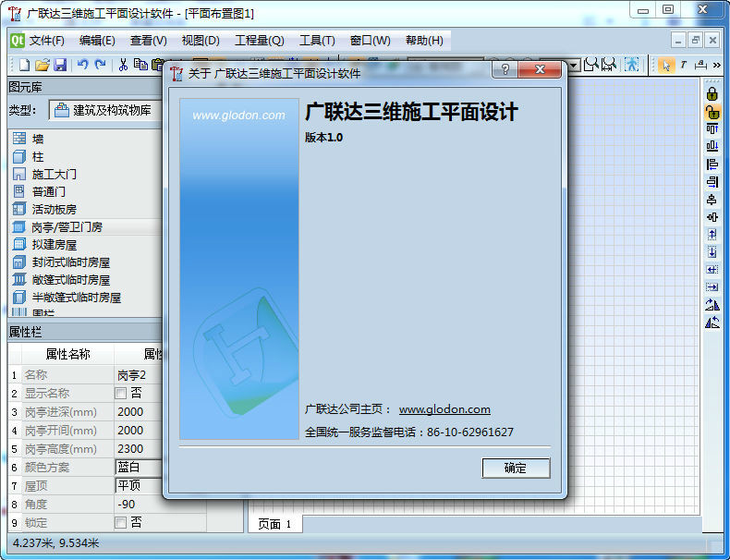Open the 窗口(W) menu
The image size is (730, 560).
371,41
